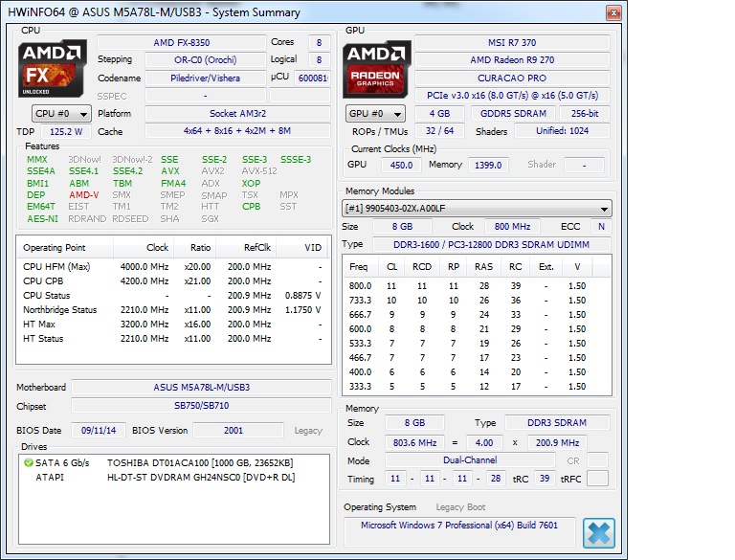Expand the memory module 9905403-02X.A00LF dropdown
This screenshot has height=560, width=735.
477,209
